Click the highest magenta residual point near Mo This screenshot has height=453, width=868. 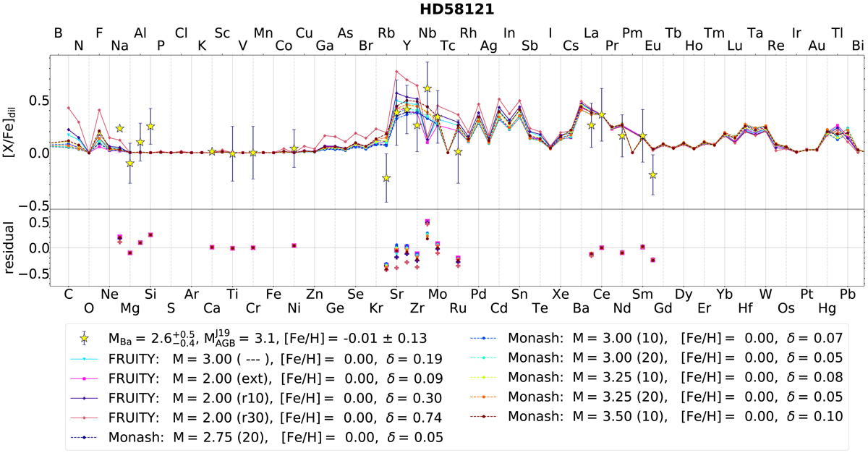point(427,221)
